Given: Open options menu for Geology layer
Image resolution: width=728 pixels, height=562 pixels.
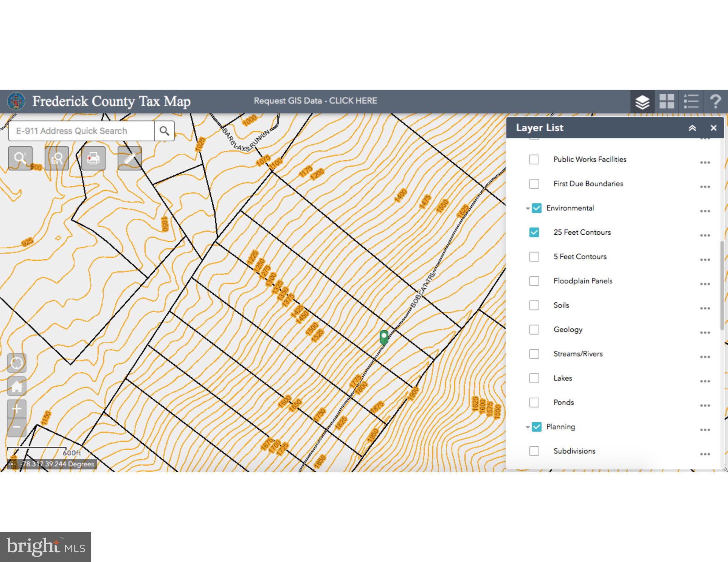Looking at the screenshot, I should click(705, 332).
